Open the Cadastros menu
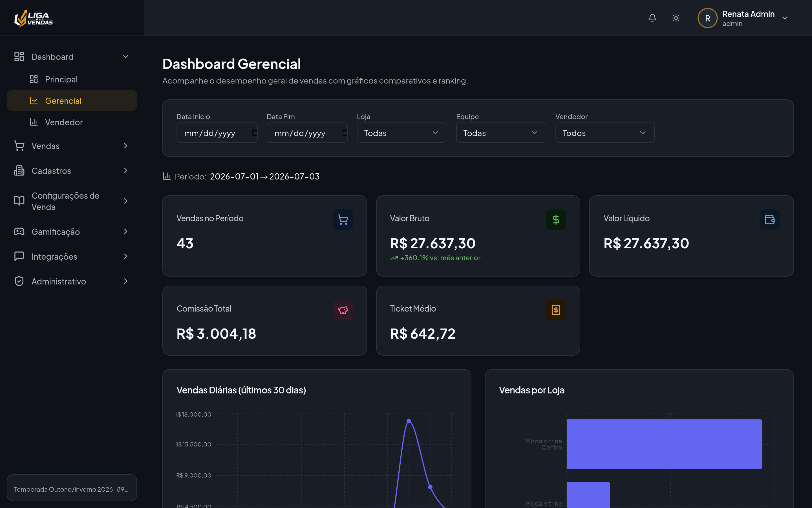 click(72, 171)
